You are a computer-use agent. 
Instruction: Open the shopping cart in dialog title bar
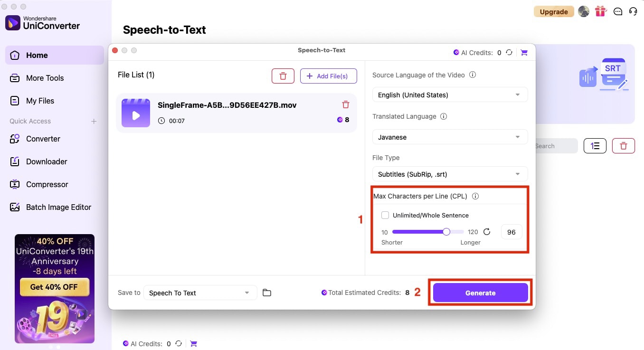(524, 53)
